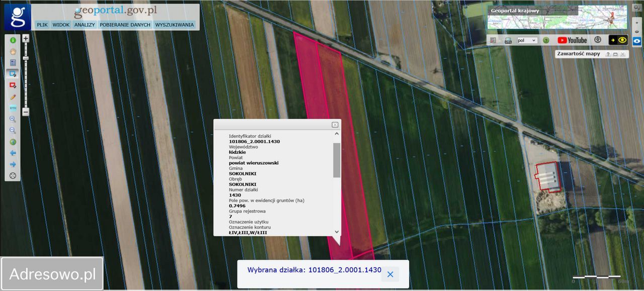Open the settings gears icon in the top-right corner
This screenshot has height=291, width=644.
[636, 8]
